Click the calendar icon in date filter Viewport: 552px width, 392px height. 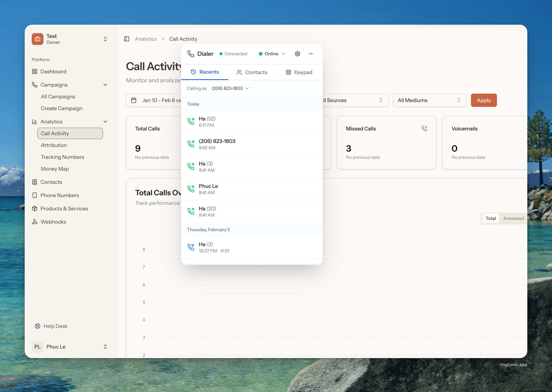pyautogui.click(x=134, y=100)
